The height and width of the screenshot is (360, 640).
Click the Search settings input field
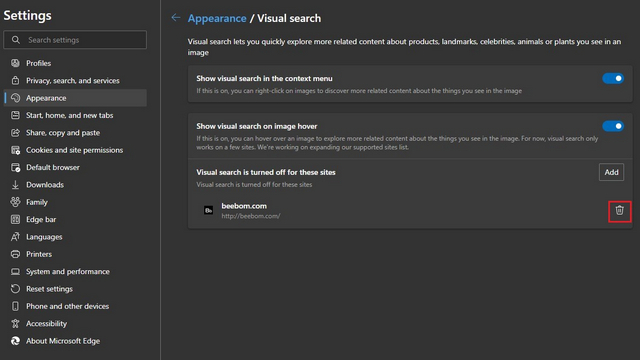75,40
